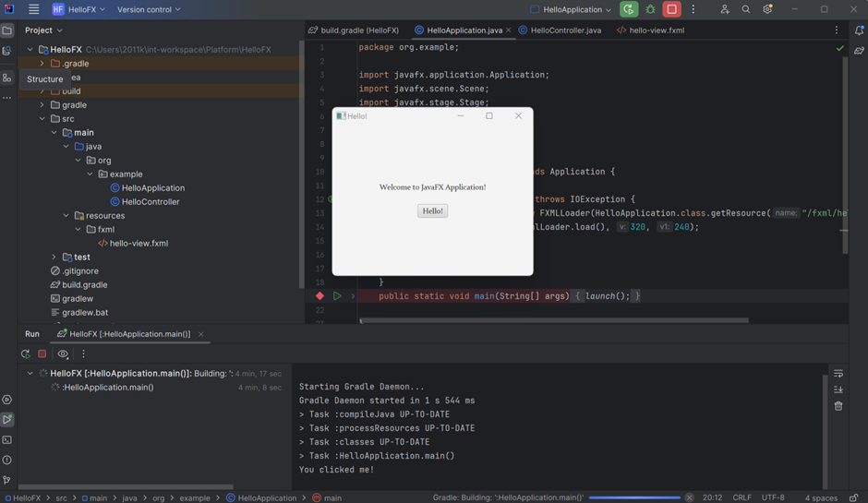Screen dimensions: 868x503
Task: Open Run panel more options
Action: [84, 353]
